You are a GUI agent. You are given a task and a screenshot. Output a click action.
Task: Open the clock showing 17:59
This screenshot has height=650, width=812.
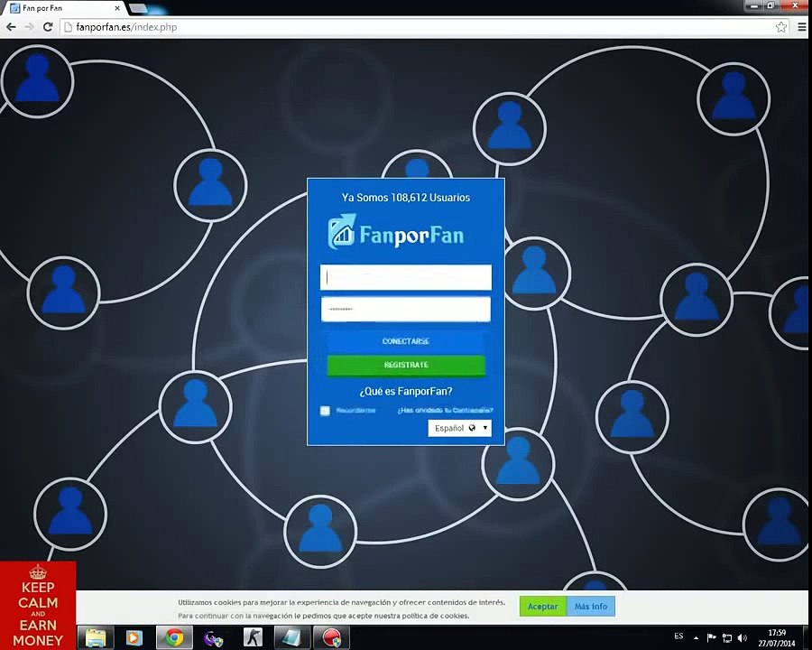777,638
